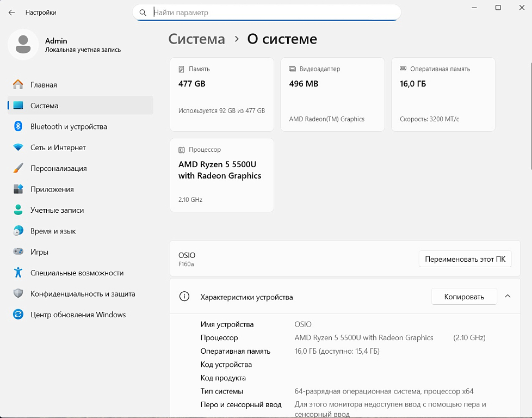Open Время и язык settings
Screen dimensions: 532x418
53,231
